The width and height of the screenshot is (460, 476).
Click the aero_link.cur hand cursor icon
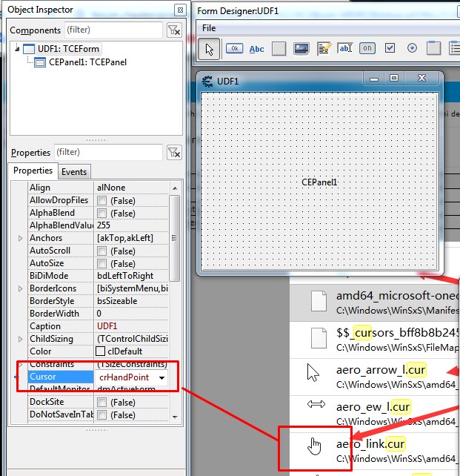[314, 446]
